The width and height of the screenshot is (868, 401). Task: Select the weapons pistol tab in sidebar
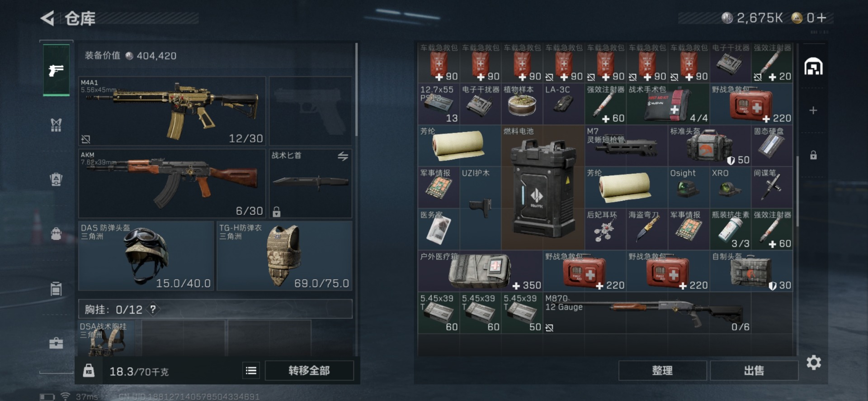[56, 70]
